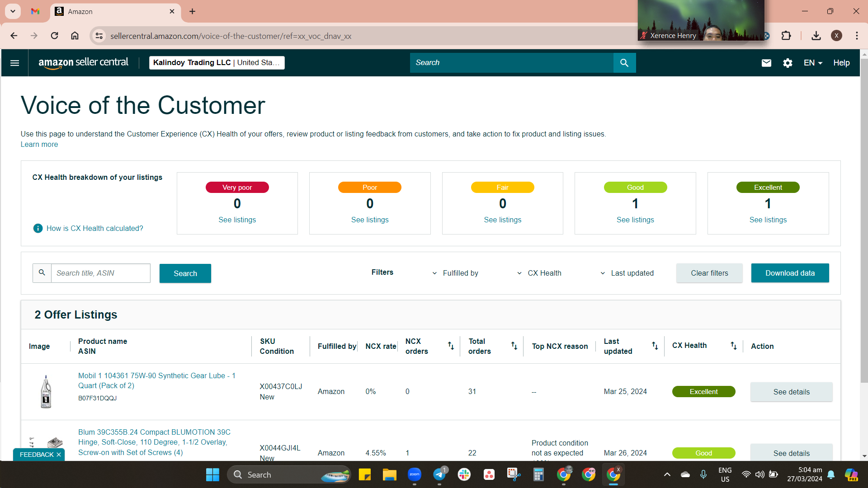Open the Chrome profile X avatar

tap(836, 36)
